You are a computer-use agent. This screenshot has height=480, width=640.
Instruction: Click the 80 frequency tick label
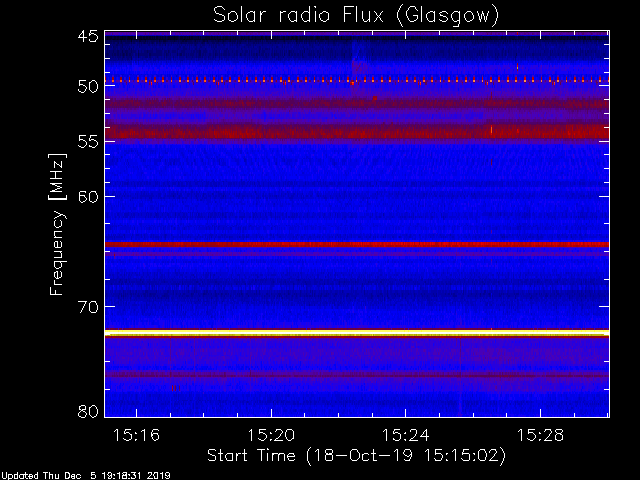click(x=88, y=411)
